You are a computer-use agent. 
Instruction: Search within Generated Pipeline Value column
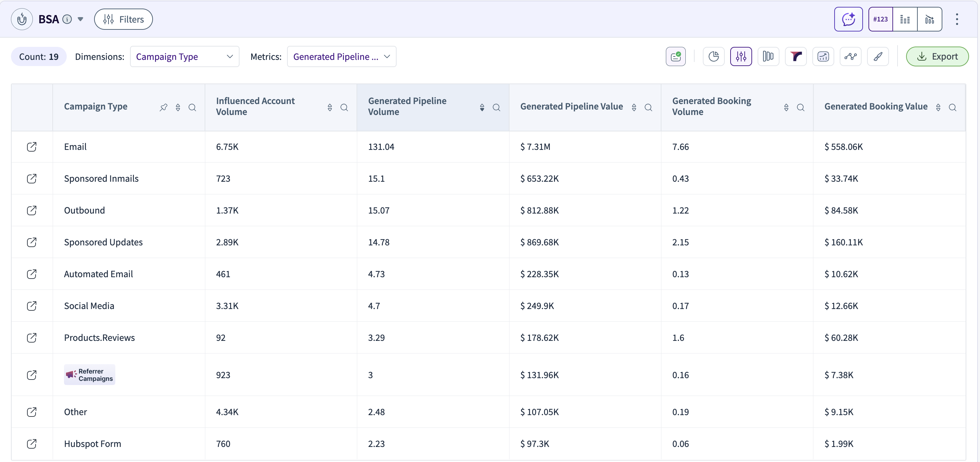coord(648,107)
